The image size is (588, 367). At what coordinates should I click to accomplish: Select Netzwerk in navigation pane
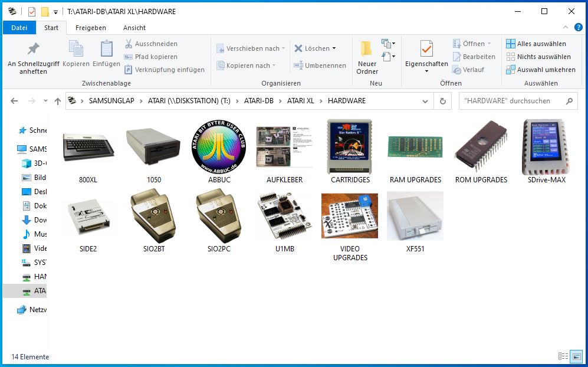pyautogui.click(x=32, y=310)
